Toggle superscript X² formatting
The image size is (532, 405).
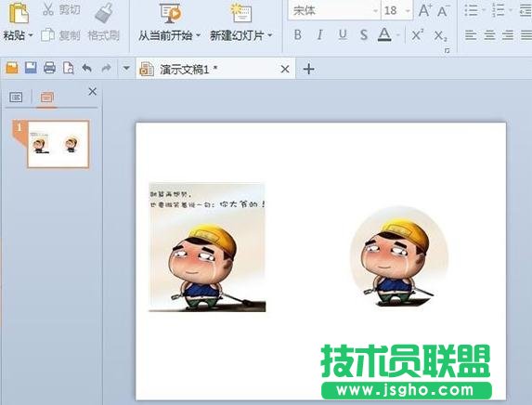417,34
